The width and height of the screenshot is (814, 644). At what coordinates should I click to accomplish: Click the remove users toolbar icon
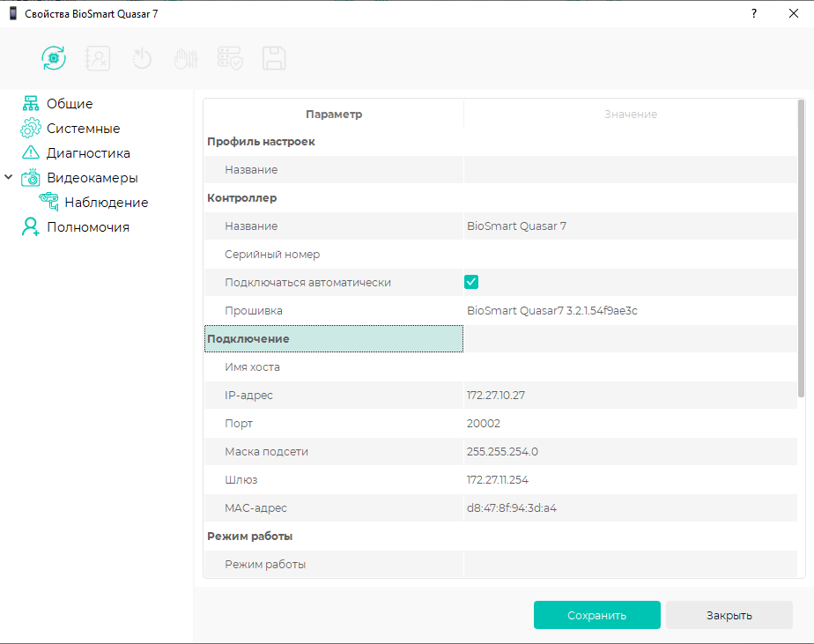(x=98, y=58)
